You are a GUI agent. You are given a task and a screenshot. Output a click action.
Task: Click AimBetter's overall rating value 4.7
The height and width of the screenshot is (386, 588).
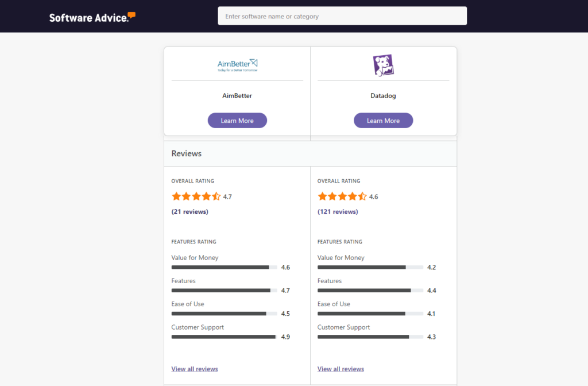(x=227, y=196)
